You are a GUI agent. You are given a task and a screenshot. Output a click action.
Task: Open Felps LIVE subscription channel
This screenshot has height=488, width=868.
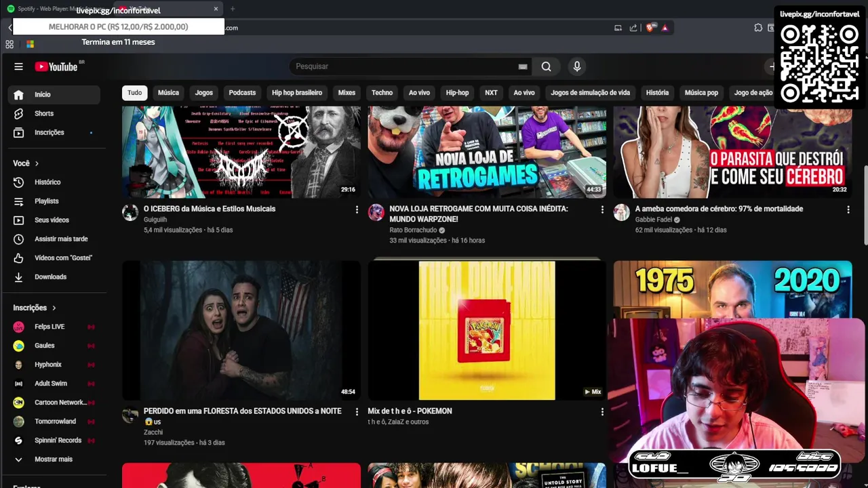click(x=56, y=327)
